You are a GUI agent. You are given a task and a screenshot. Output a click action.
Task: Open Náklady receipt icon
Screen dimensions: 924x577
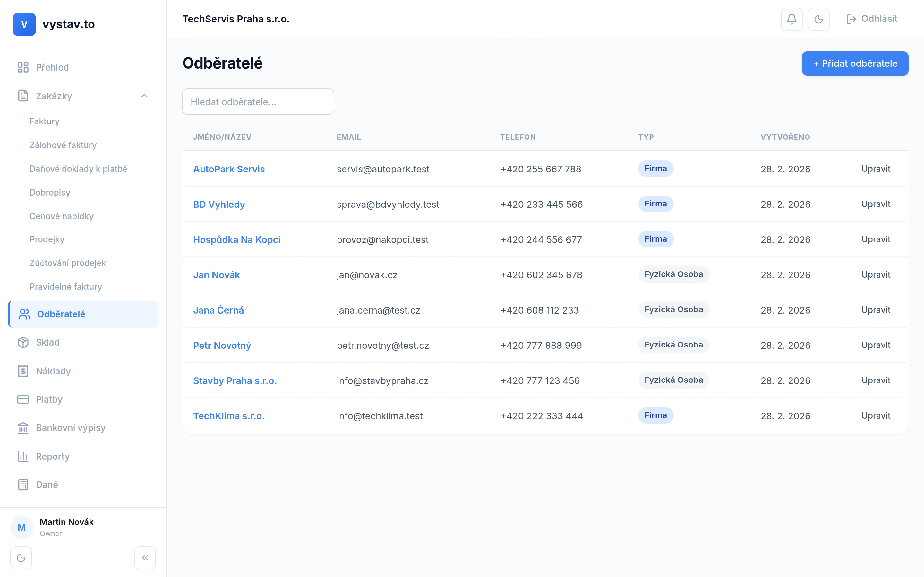(x=23, y=371)
